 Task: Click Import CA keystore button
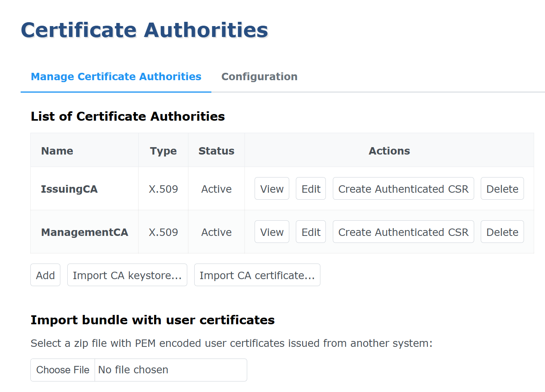pyautogui.click(x=127, y=275)
